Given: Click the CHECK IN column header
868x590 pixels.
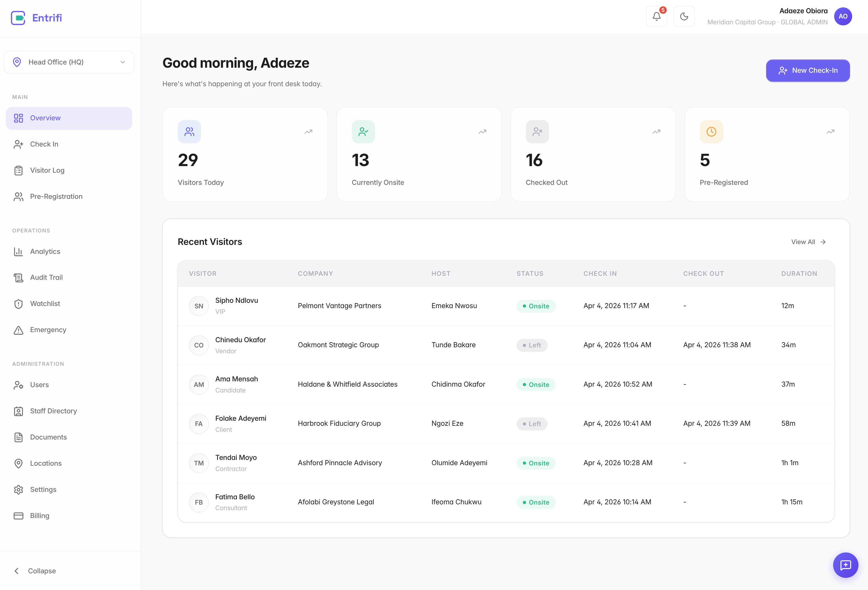Looking at the screenshot, I should point(600,274).
